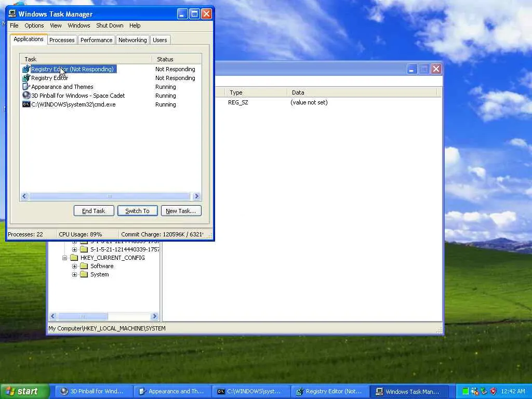Image resolution: width=532 pixels, height=399 pixels.
Task: Click the registry tree scrollbar left arrow
Action: point(53,316)
